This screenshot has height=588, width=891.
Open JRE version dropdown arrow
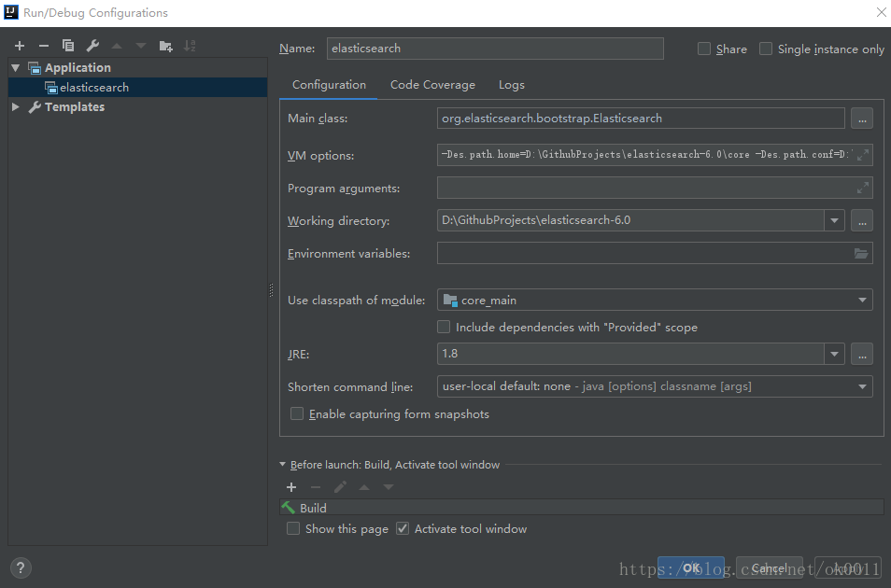click(834, 354)
